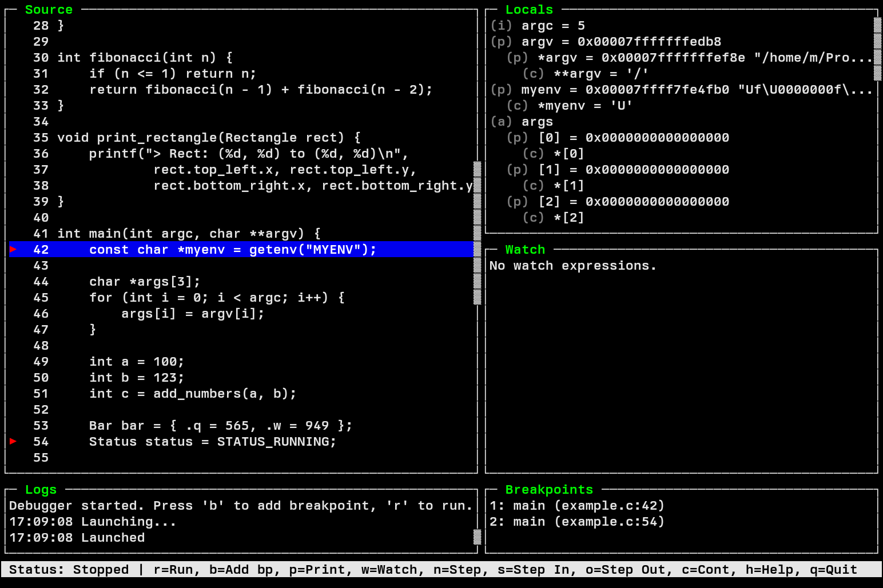This screenshot has width=883, height=588.
Task: Click the Source panel vertical scrollbar
Action: coord(477,233)
